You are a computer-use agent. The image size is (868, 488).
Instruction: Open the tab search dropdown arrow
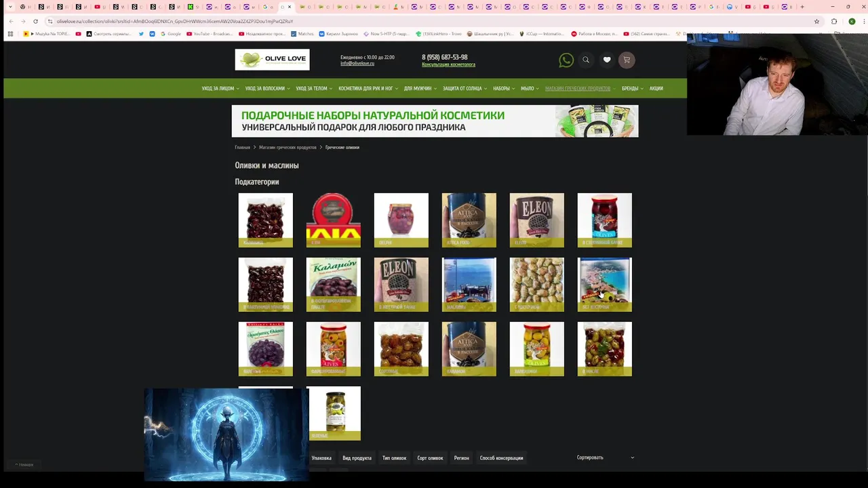point(9,7)
